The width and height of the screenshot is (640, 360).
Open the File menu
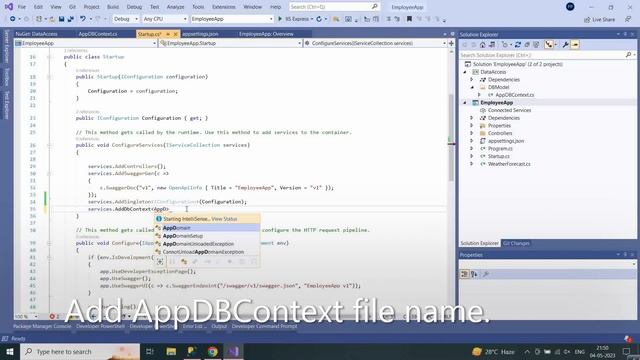[22, 7]
